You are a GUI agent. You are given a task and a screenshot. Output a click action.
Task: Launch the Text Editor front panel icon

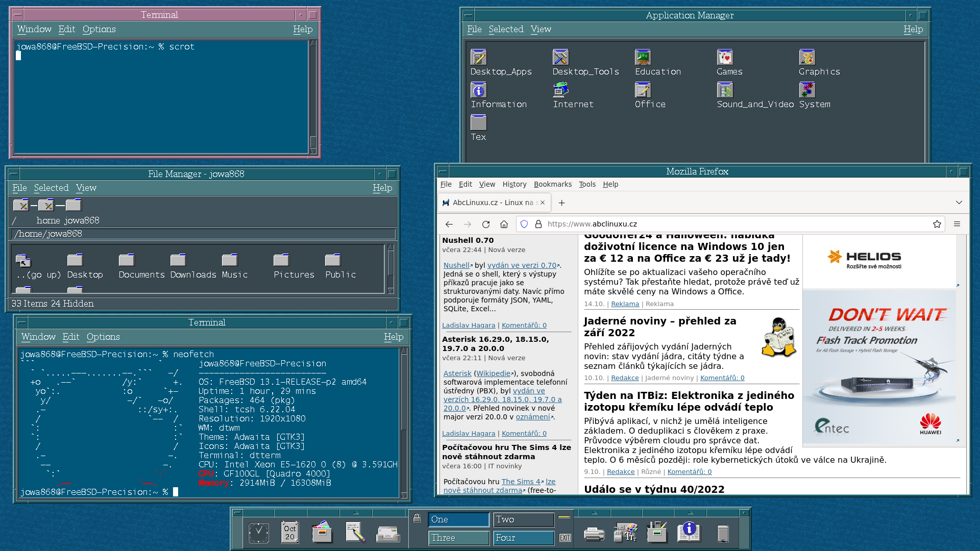click(355, 533)
